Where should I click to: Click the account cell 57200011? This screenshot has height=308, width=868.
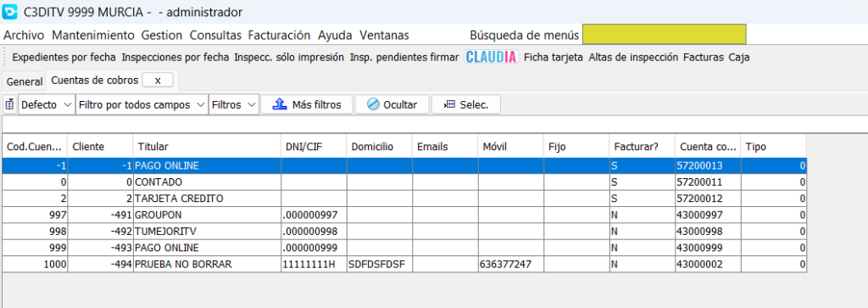click(708, 182)
